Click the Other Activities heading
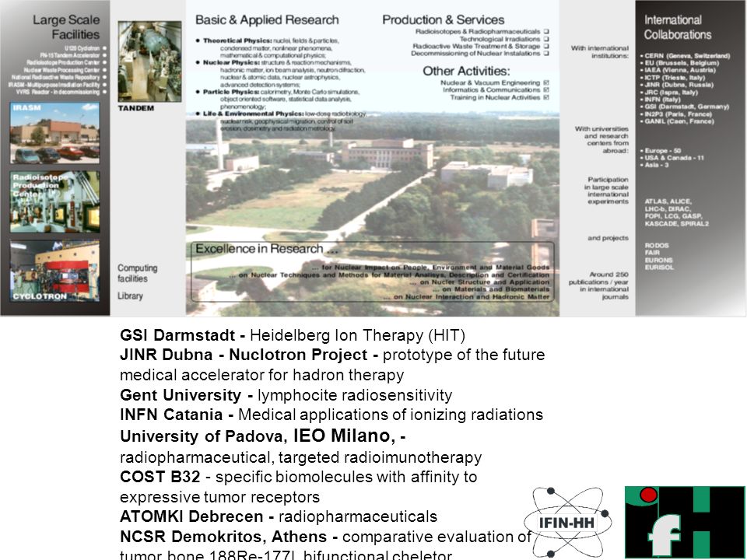 coord(466,71)
